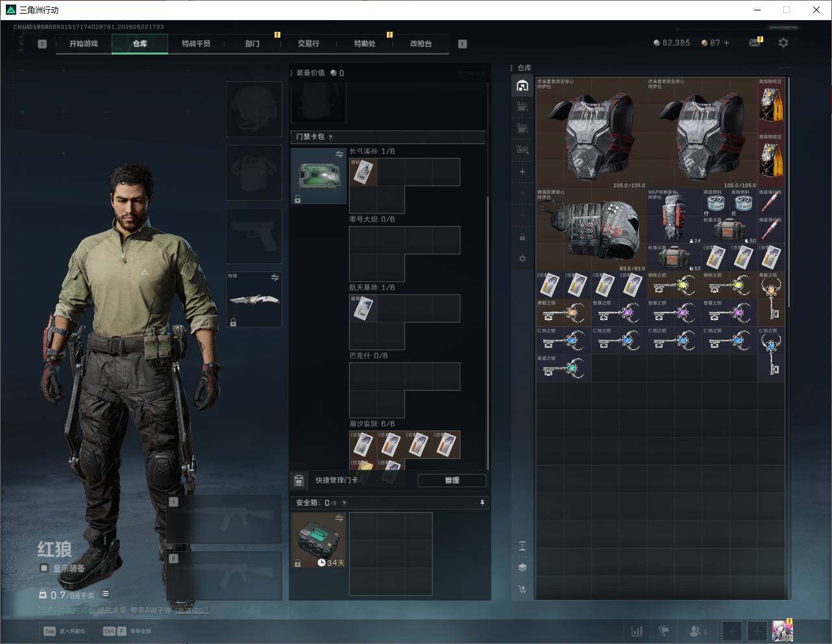Go to the 交易行 tab
The image size is (832, 644).
(x=308, y=43)
